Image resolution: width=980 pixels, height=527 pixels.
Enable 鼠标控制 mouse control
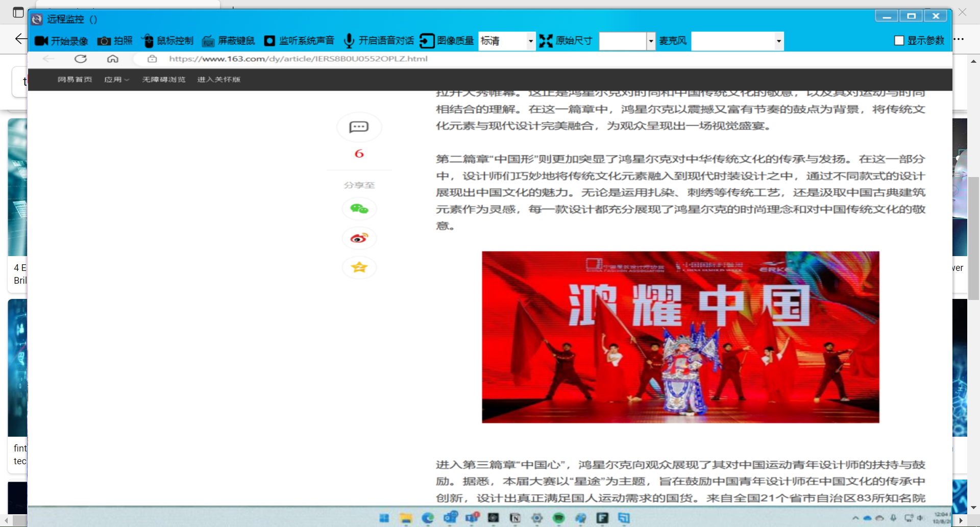[167, 41]
